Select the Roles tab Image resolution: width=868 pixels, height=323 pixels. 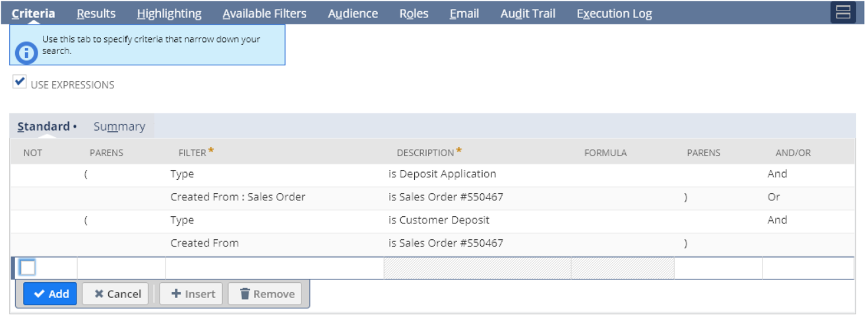(x=414, y=13)
